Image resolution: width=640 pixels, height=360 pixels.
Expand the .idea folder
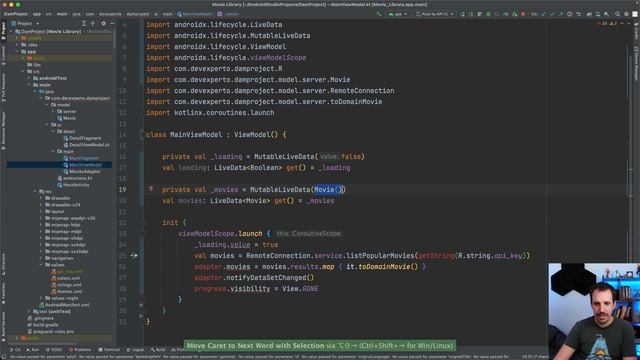click(x=18, y=45)
